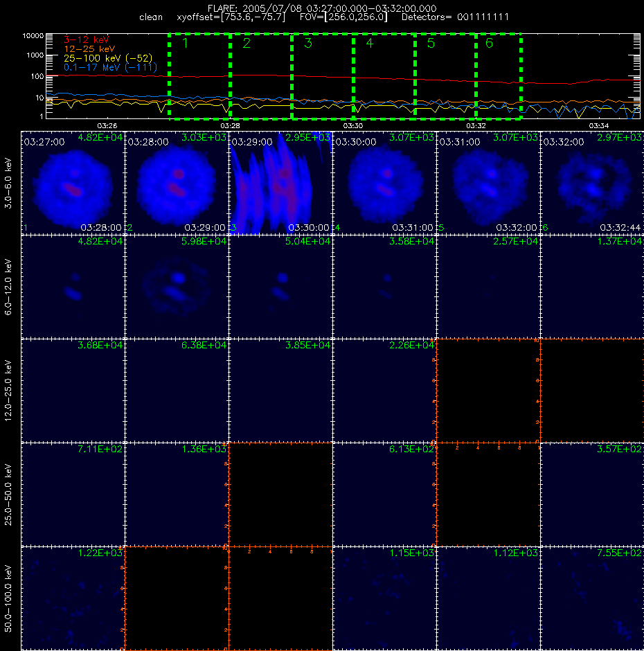The height and width of the screenshot is (651, 644).
Task: Click the 03:27:00 start time label
Action: pos(44,142)
